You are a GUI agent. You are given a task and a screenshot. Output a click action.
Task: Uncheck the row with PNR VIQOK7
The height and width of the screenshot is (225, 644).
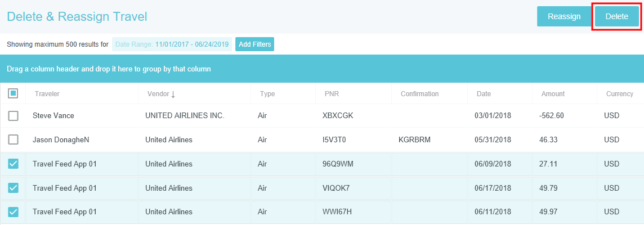click(13, 188)
